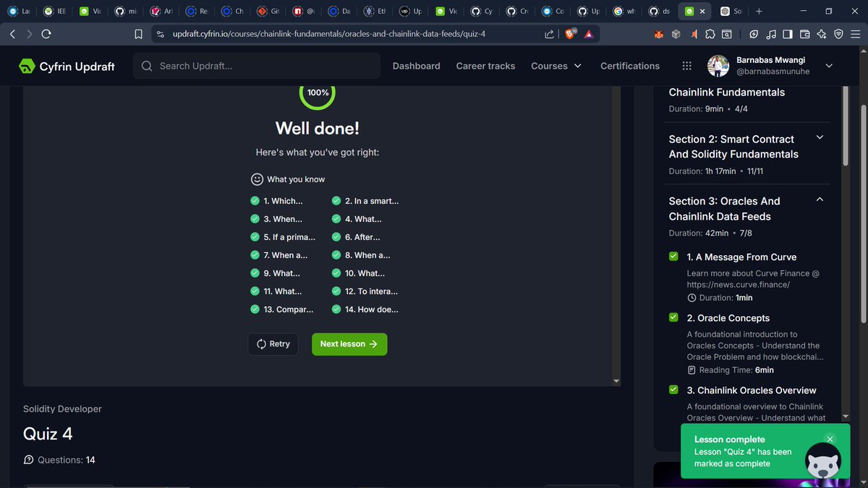This screenshot has height=488, width=868.
Task: Click the site settings icon left of URL
Action: pos(161,34)
